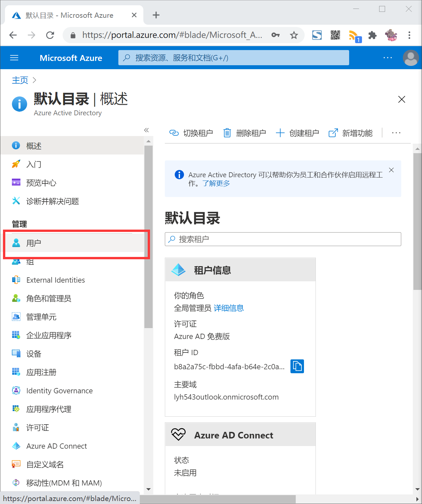Collapse sidebar with double chevron
The width and height of the screenshot is (422, 504).
tap(146, 130)
